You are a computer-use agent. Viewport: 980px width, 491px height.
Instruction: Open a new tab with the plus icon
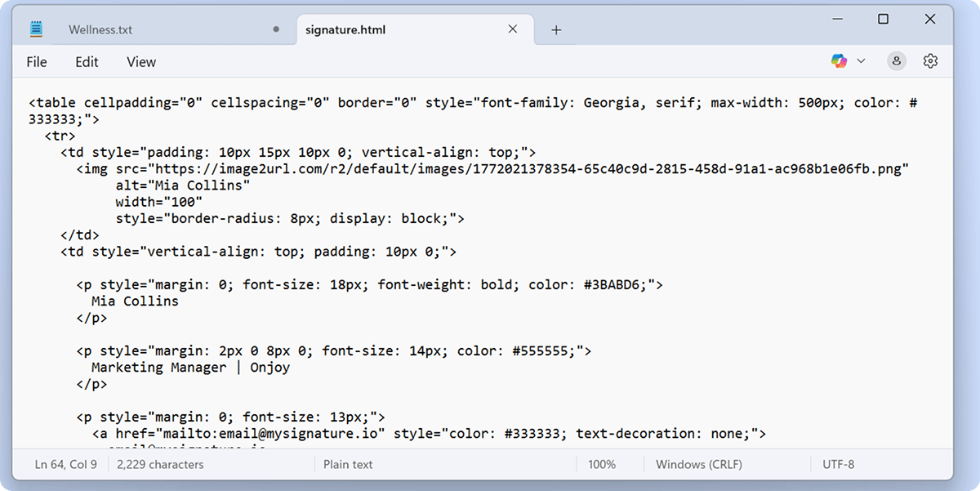556,29
